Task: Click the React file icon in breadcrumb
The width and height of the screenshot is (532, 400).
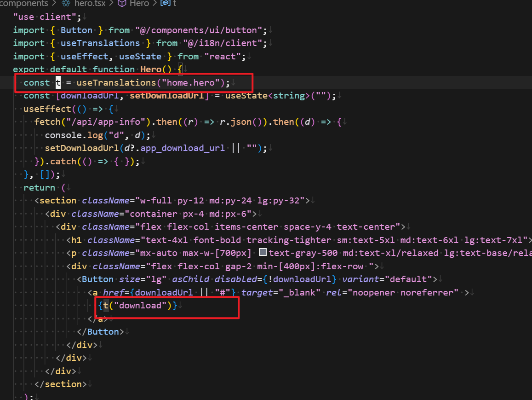Action: pyautogui.click(x=66, y=4)
